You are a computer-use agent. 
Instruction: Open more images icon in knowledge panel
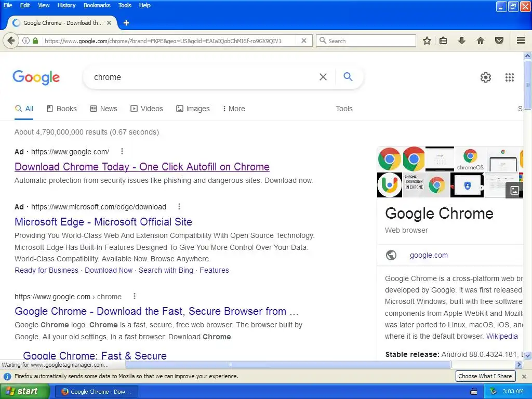[x=514, y=190]
